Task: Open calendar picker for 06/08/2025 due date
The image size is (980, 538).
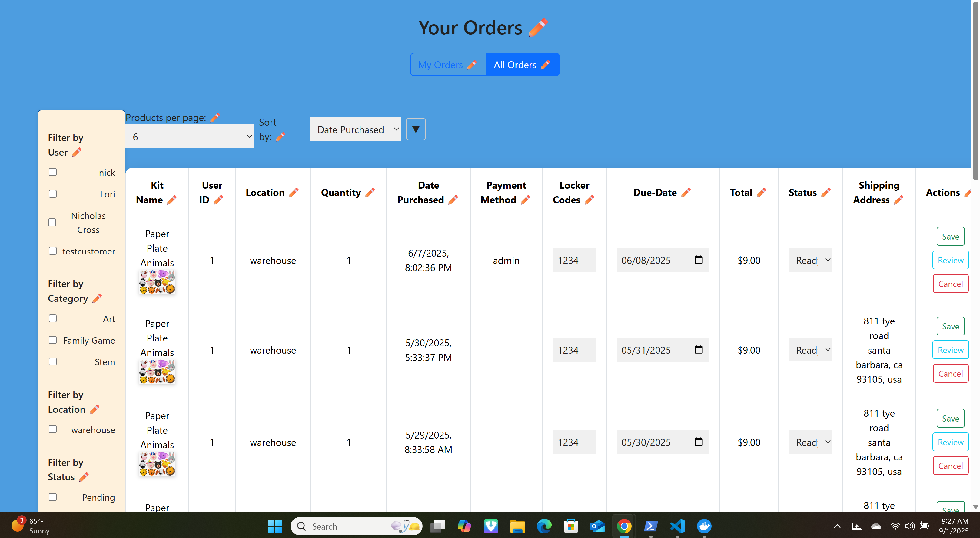Action: tap(699, 260)
